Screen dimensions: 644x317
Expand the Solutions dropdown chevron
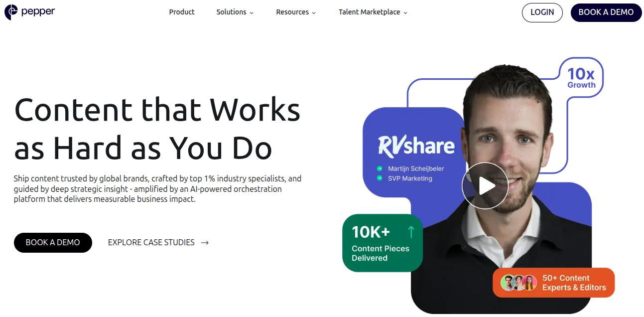[251, 13]
